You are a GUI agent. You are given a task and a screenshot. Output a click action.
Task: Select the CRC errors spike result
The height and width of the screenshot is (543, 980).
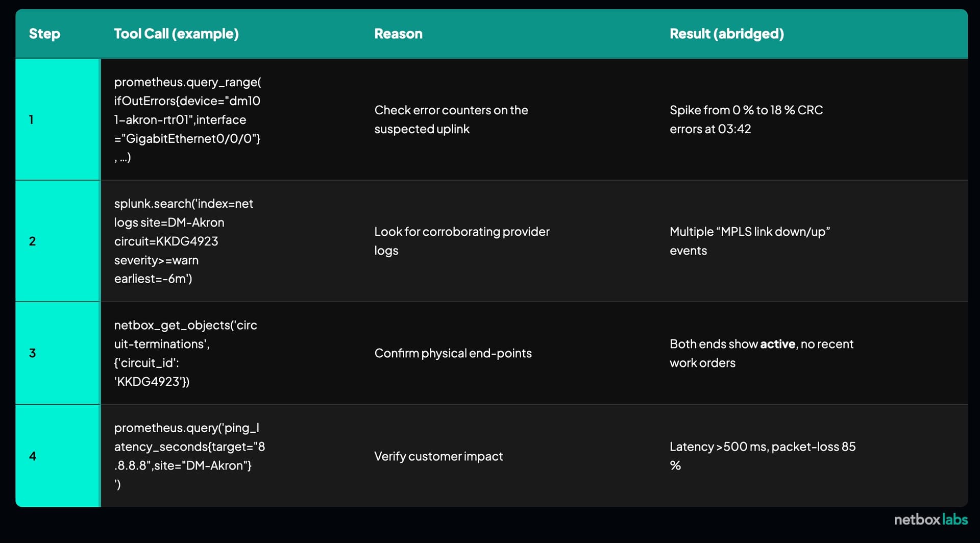746,119
